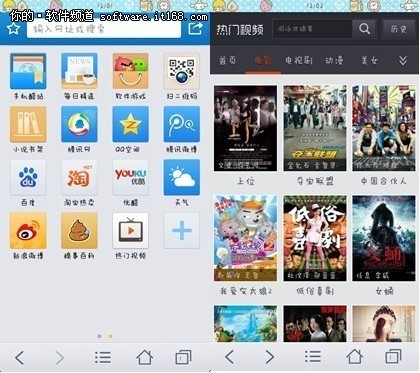Viewport: 420px width, 373px height.
Task: Click the 我爱灰太狼2 title text
Action: pos(246,291)
